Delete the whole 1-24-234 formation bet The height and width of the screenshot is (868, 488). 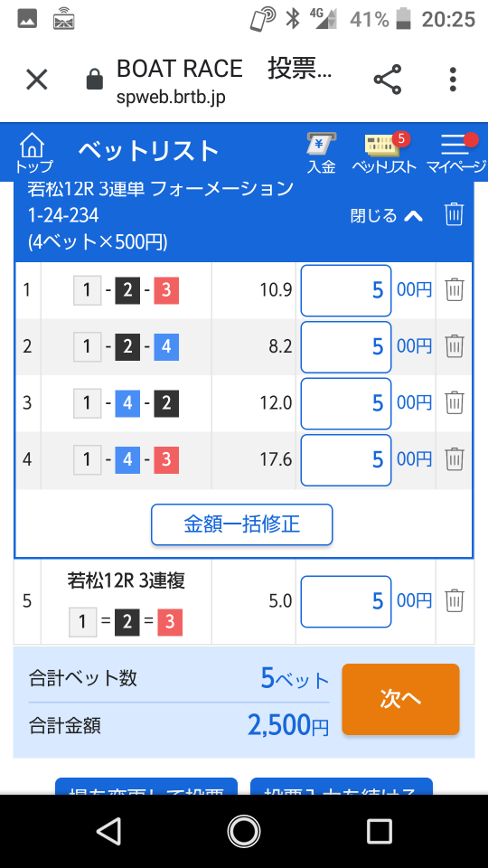point(454,213)
